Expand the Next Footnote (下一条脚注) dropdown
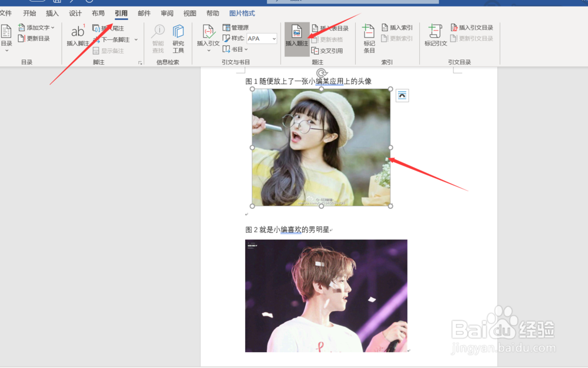Image resolution: width=588 pixels, height=368 pixels. pyautogui.click(x=135, y=39)
